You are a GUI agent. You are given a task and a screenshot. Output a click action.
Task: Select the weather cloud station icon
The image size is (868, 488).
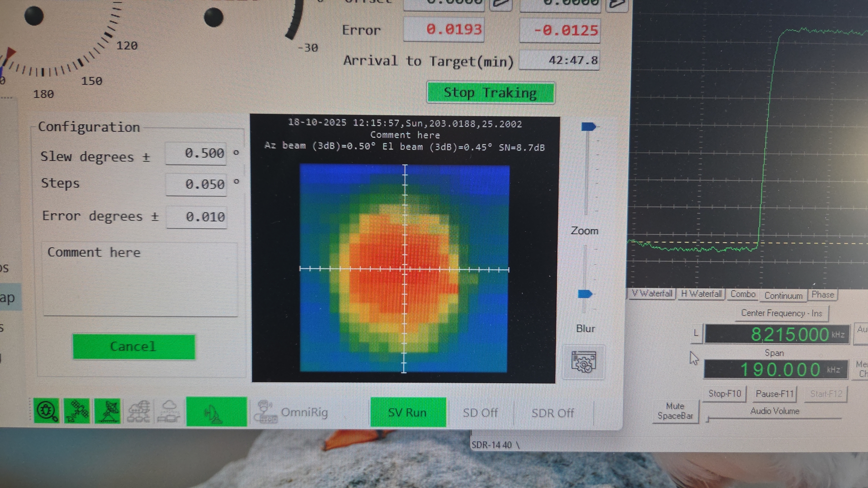pyautogui.click(x=169, y=411)
